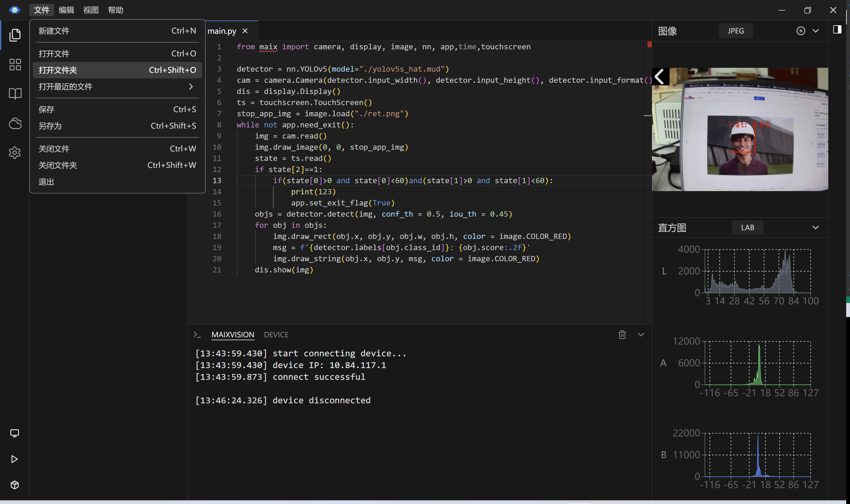The width and height of the screenshot is (850, 504).
Task: Open the LAB color space dropdown
Action: click(747, 227)
